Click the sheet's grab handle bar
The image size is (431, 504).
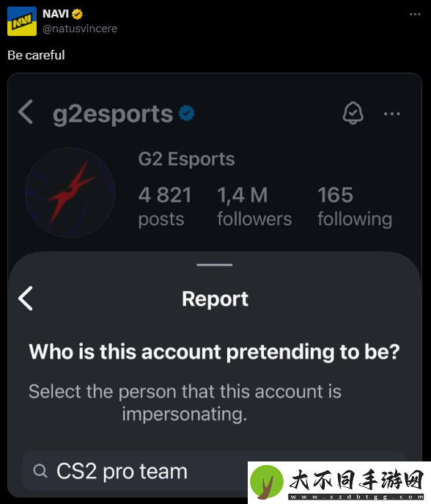[x=215, y=265]
